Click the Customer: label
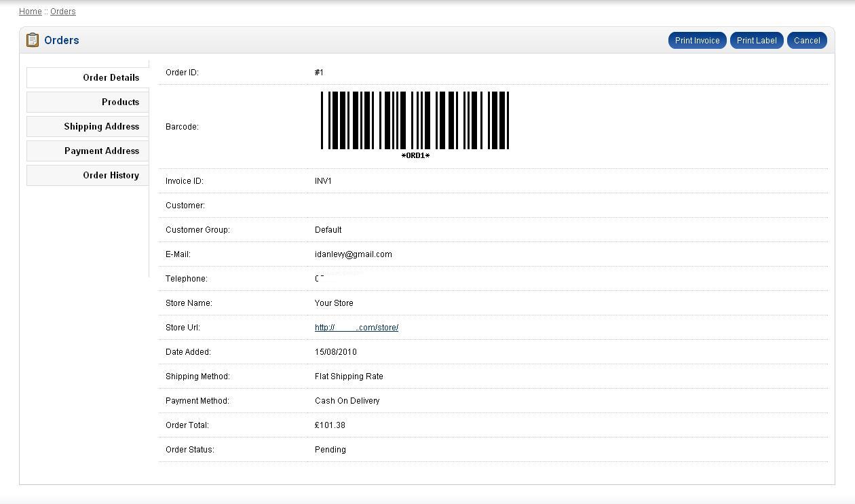Image resolution: width=855 pixels, height=504 pixels. click(185, 206)
